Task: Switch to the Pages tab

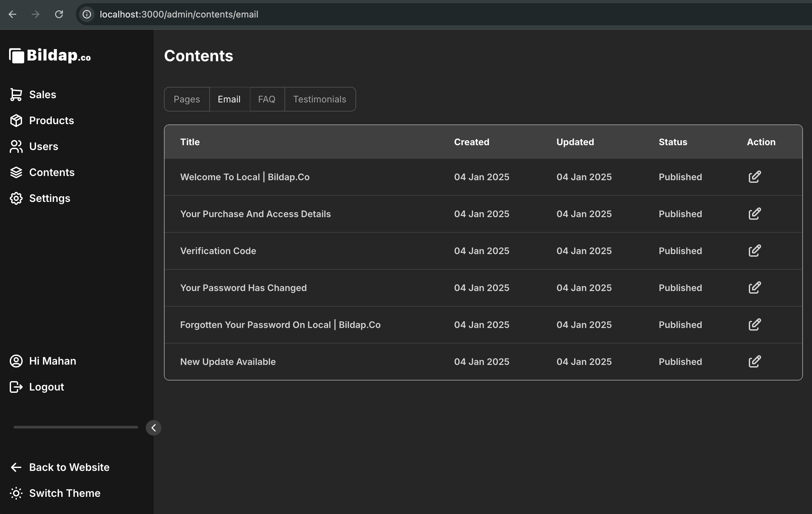Action: pos(187,99)
